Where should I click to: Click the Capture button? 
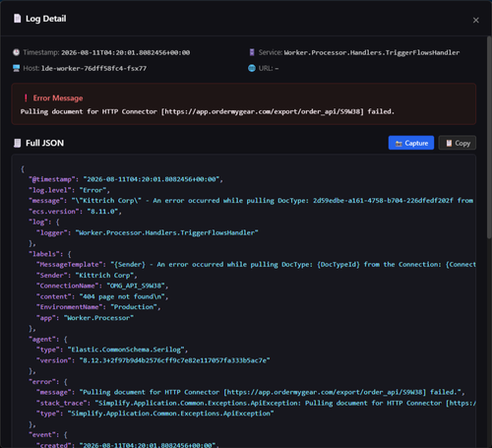[411, 143]
